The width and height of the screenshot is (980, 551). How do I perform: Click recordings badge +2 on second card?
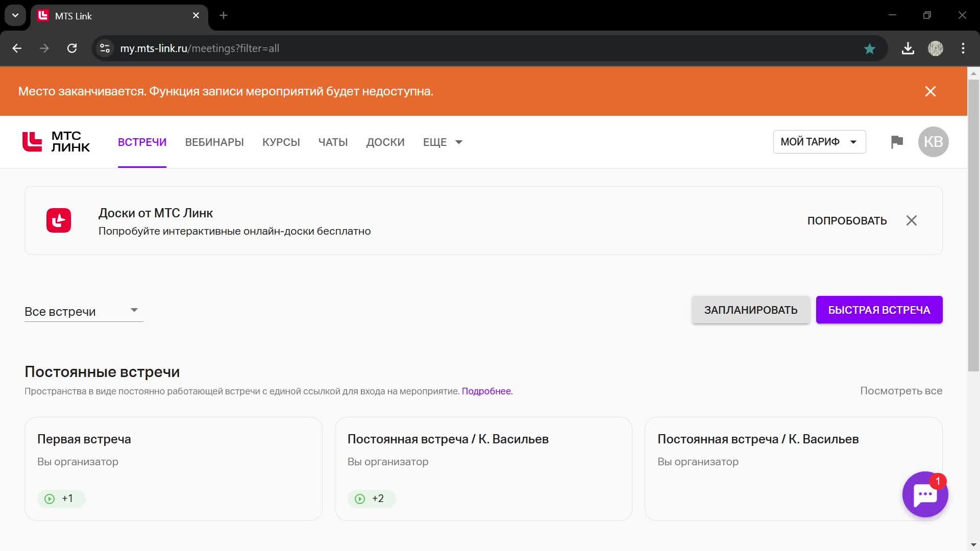[x=372, y=498]
